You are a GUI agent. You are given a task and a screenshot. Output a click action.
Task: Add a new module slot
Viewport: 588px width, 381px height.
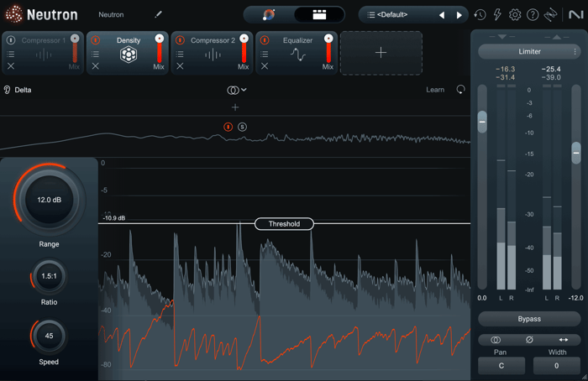click(381, 53)
